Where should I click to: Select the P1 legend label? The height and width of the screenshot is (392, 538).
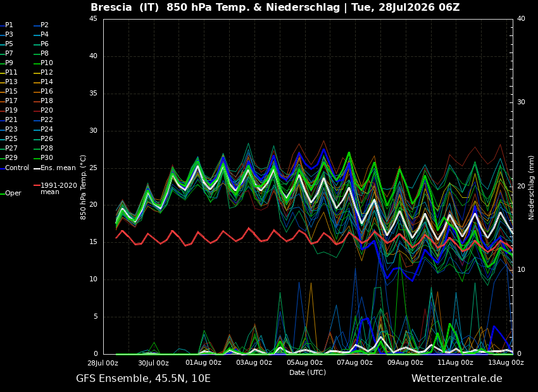(x=9, y=25)
